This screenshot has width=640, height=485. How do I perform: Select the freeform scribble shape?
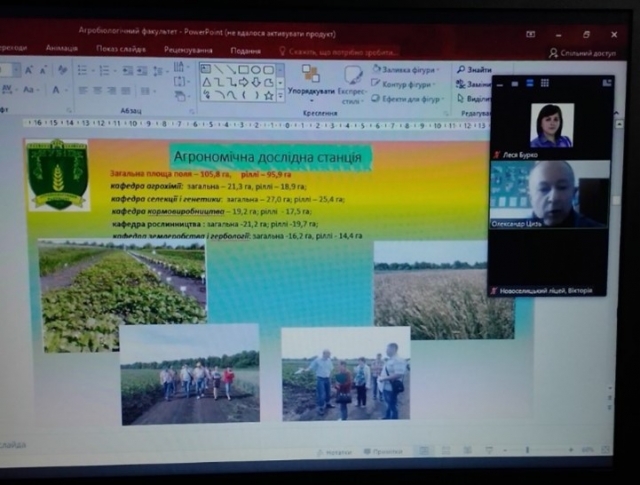tap(207, 96)
